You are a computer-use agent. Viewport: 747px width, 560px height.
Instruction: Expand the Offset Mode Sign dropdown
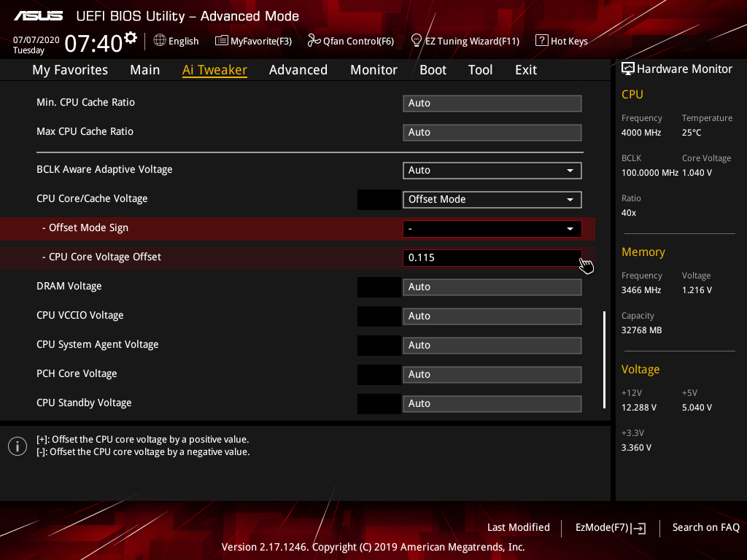click(492, 229)
